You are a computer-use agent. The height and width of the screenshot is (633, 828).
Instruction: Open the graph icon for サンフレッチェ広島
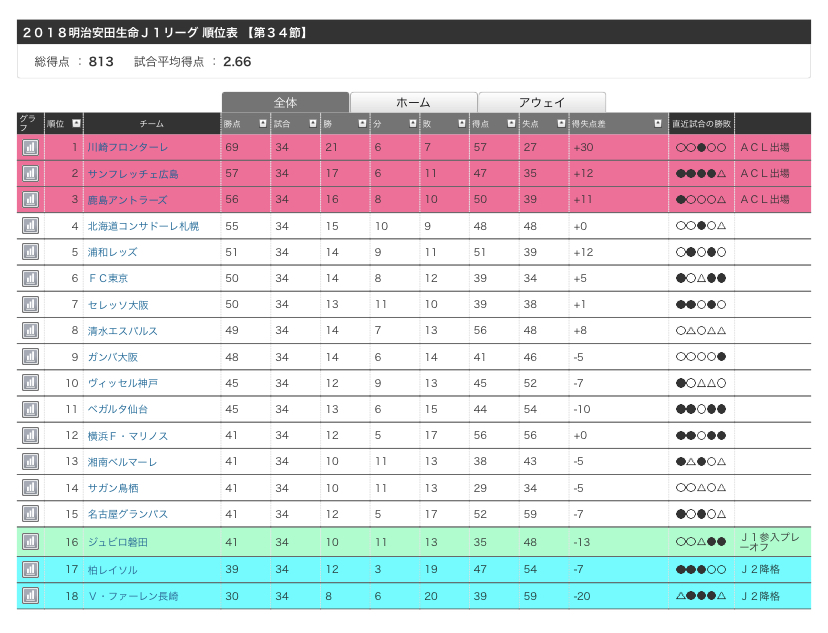(30, 173)
